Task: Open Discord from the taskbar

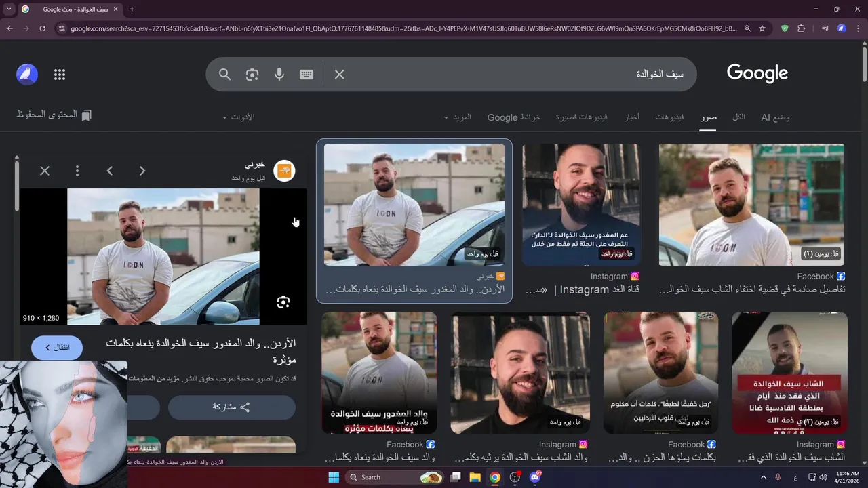Action: tap(535, 477)
